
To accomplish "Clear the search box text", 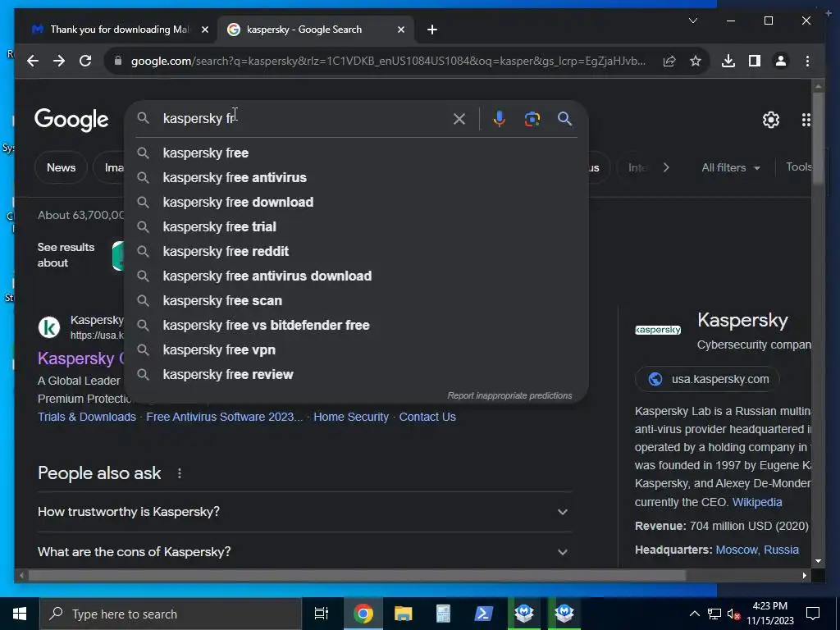I will coord(459,119).
